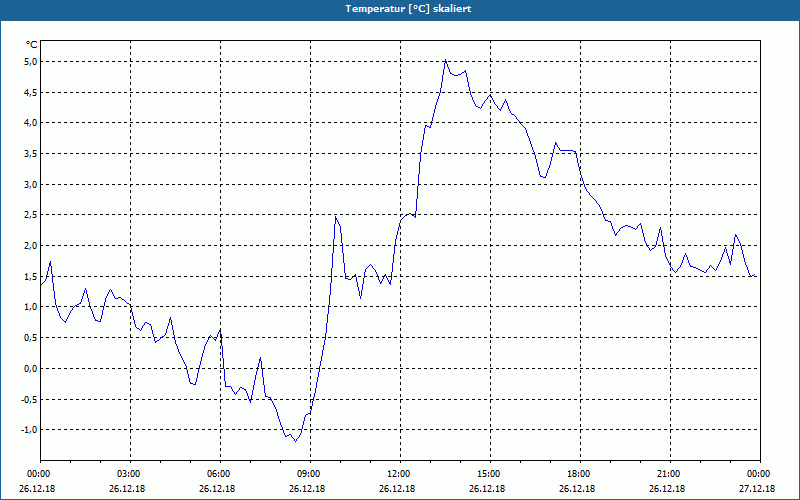Viewport: 800px width, 500px height.
Task: Select the 09:00 time label
Action: (x=310, y=474)
